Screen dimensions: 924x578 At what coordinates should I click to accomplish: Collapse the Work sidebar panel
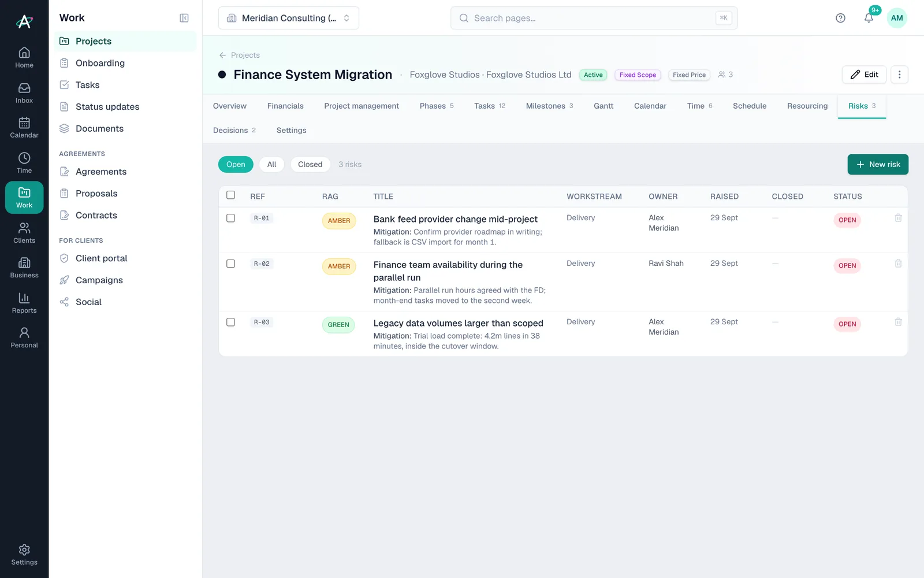[x=184, y=18]
